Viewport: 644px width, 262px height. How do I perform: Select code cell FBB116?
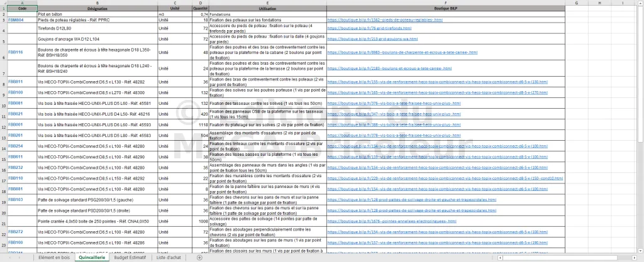(22, 53)
